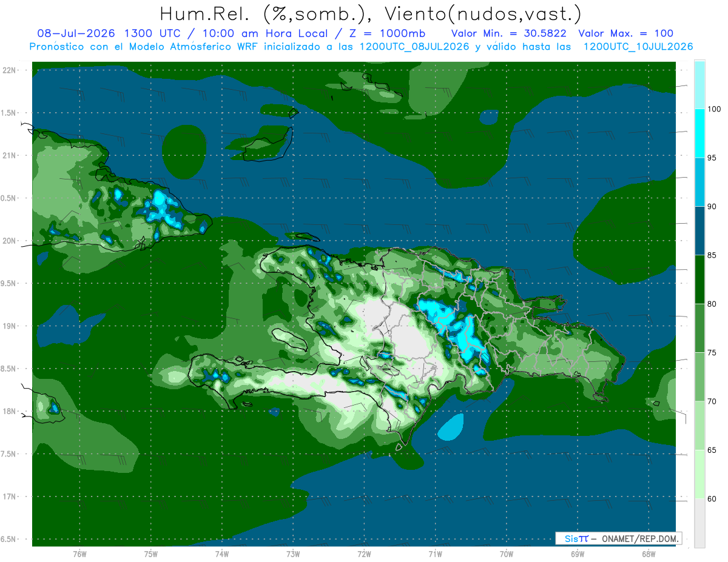This screenshot has width=728, height=562.
Task: Select the pale green 60–65 colorbar swatch
Action: (x=699, y=474)
